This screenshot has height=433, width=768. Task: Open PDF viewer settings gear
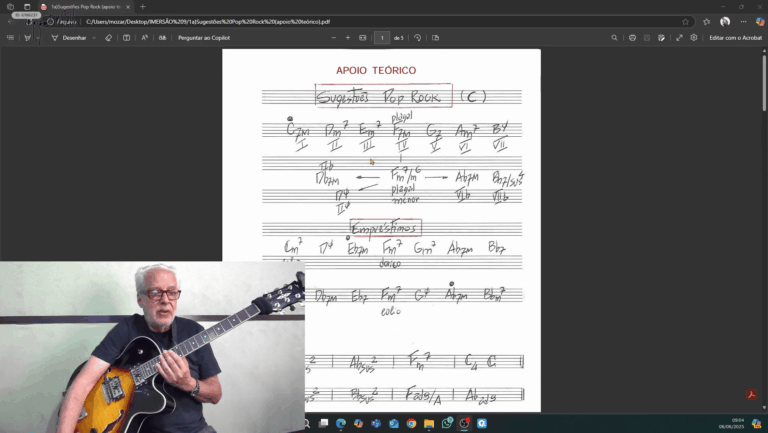694,38
